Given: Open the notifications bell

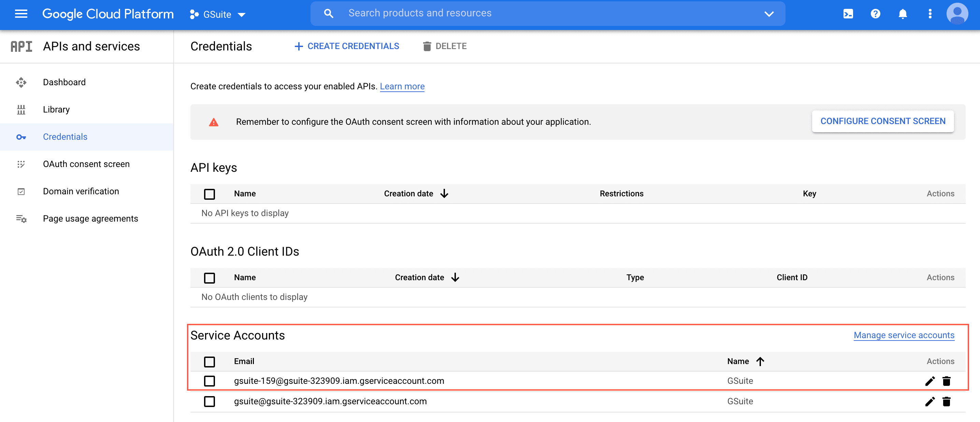Looking at the screenshot, I should click(x=903, y=14).
